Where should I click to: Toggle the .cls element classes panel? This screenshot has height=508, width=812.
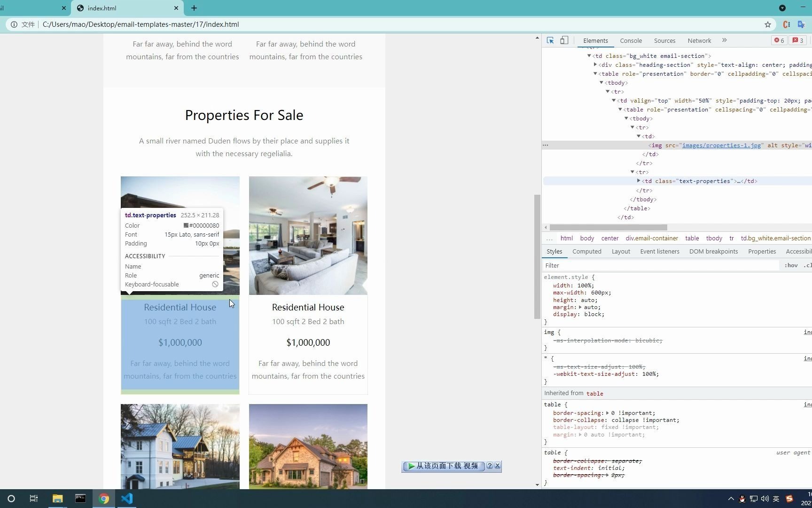[x=808, y=265]
